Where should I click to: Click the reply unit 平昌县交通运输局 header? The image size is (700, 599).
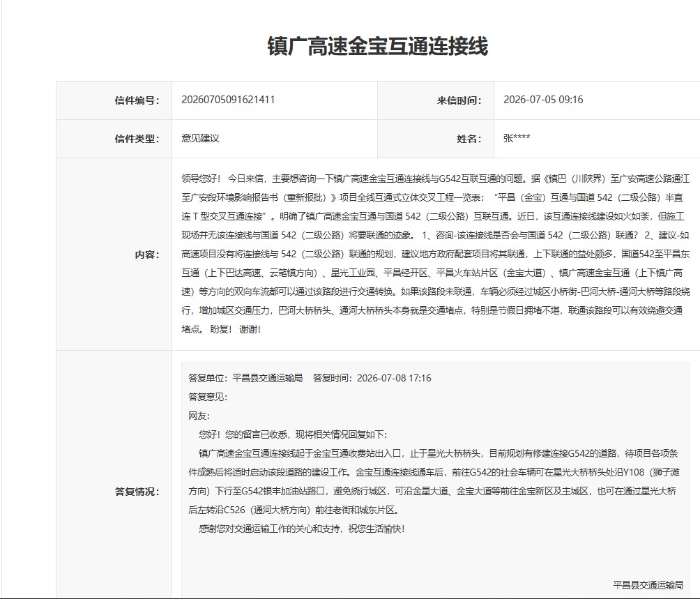(245, 378)
